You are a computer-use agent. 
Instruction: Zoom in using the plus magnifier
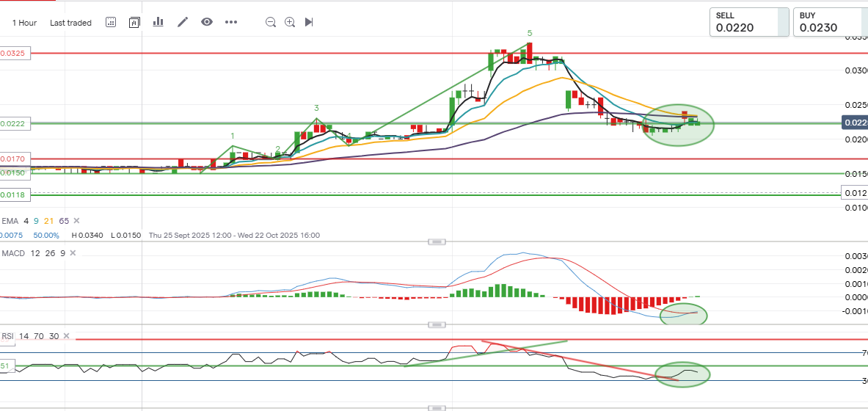pos(290,22)
